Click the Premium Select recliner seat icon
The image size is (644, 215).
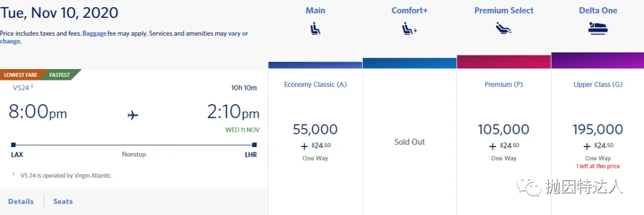tap(503, 29)
